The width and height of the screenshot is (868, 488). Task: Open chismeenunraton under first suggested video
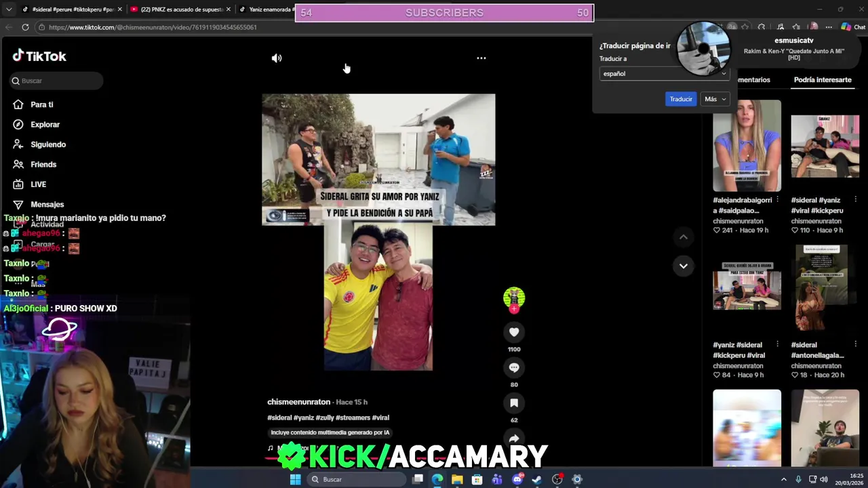click(x=738, y=221)
